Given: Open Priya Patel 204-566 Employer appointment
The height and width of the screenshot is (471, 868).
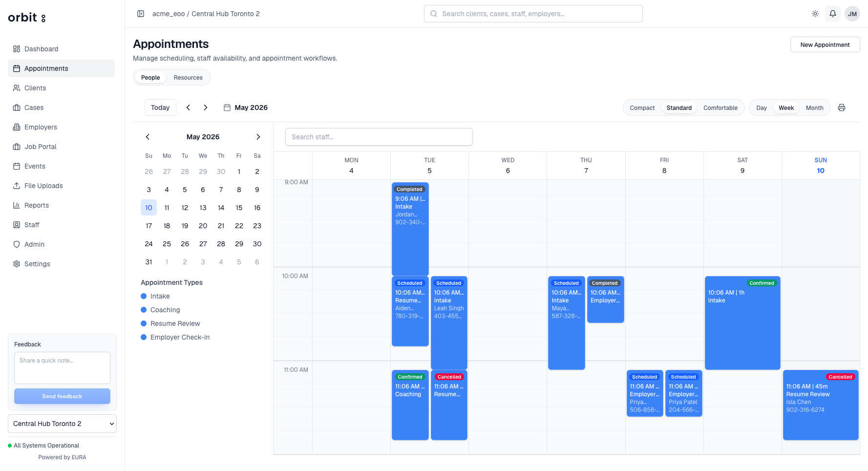Looking at the screenshot, I should [x=684, y=393].
